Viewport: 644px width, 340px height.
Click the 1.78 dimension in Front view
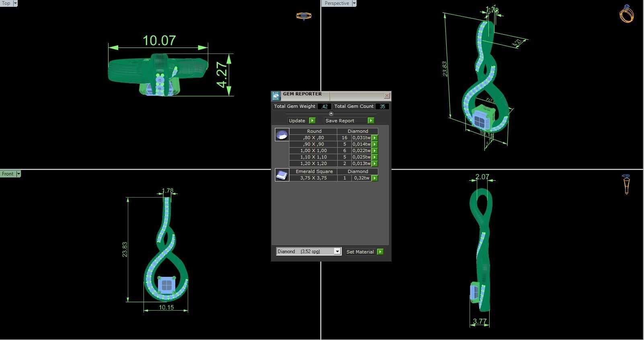(x=168, y=191)
